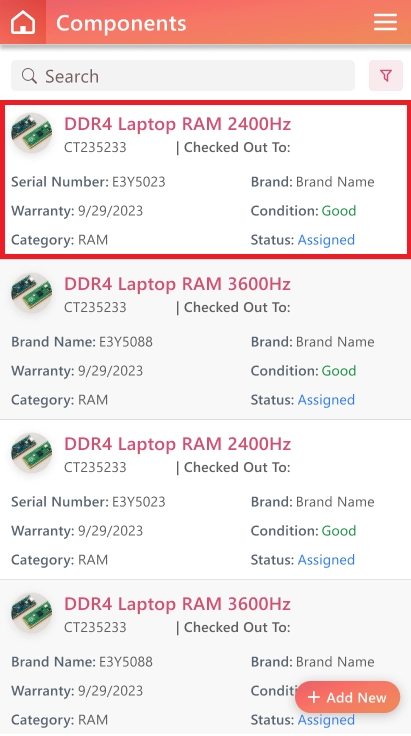This screenshot has height=736, width=411.
Task: Open last DDR4 Laptop RAM 3600Hz thumbnail
Action: coord(31,613)
